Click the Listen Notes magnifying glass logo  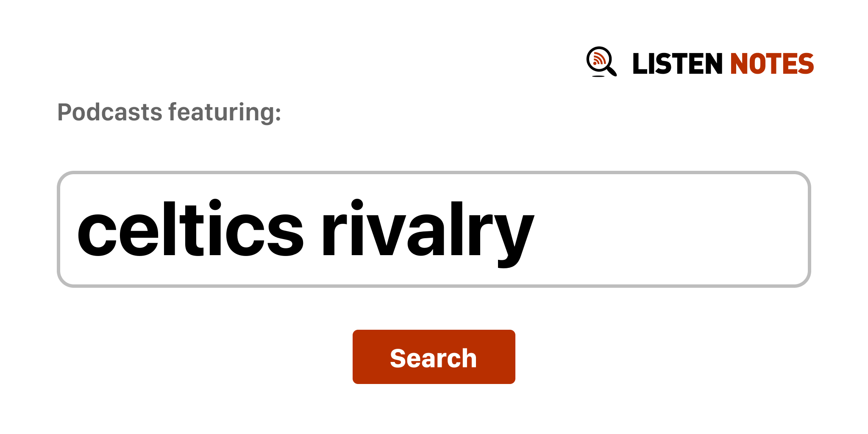click(x=601, y=61)
